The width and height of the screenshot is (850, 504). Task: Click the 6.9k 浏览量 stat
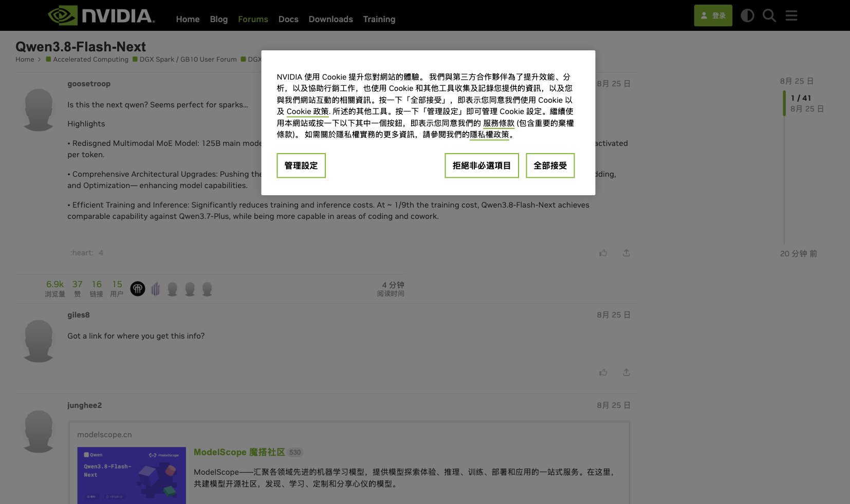55,288
